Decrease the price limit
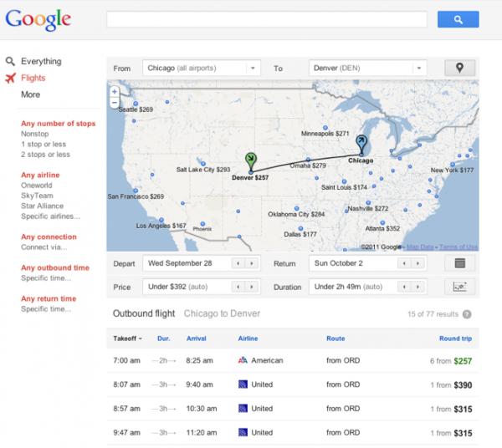This screenshot has height=448, width=502. click(238, 287)
